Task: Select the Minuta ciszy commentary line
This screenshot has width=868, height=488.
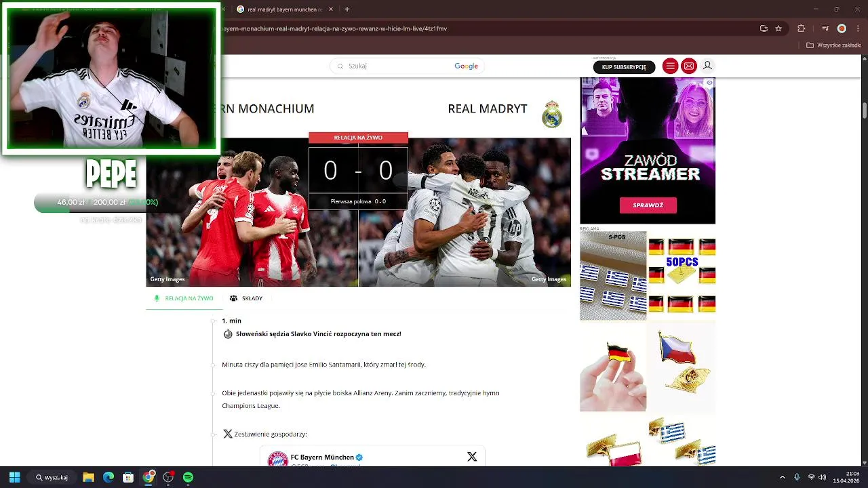Action: pyautogui.click(x=323, y=365)
